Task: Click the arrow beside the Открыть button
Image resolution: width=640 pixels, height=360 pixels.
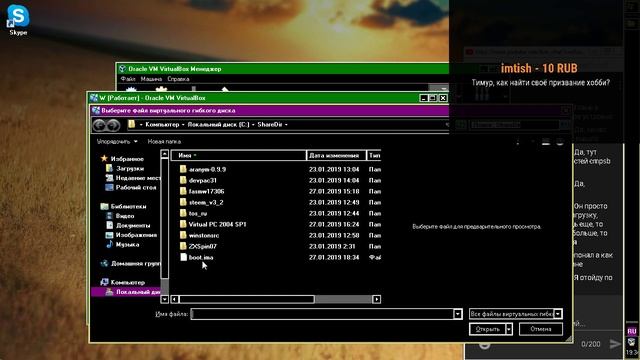Action: (x=509, y=329)
